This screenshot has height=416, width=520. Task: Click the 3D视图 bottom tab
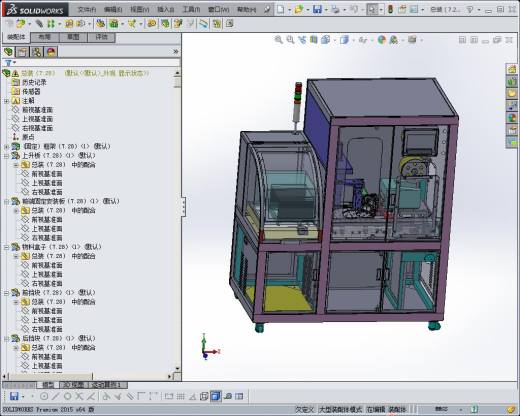click(73, 385)
